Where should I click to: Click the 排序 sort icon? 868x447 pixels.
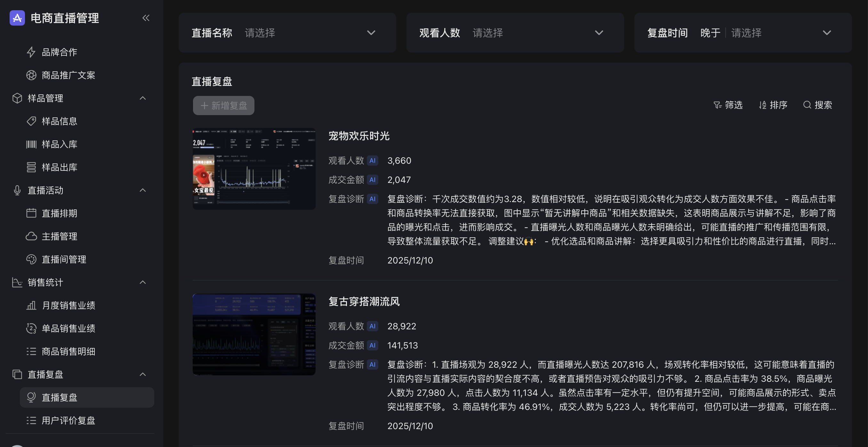tap(762, 105)
